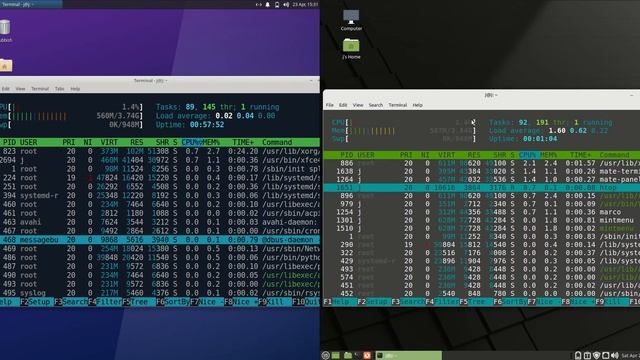Sort by PID column header in the left htop
The height and width of the screenshot is (360, 640).
click(9, 142)
